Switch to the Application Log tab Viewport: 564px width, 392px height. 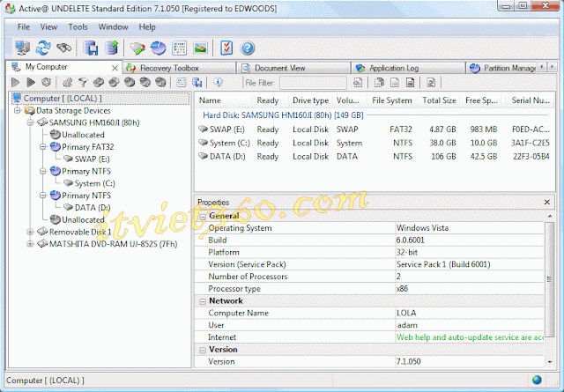coord(408,68)
